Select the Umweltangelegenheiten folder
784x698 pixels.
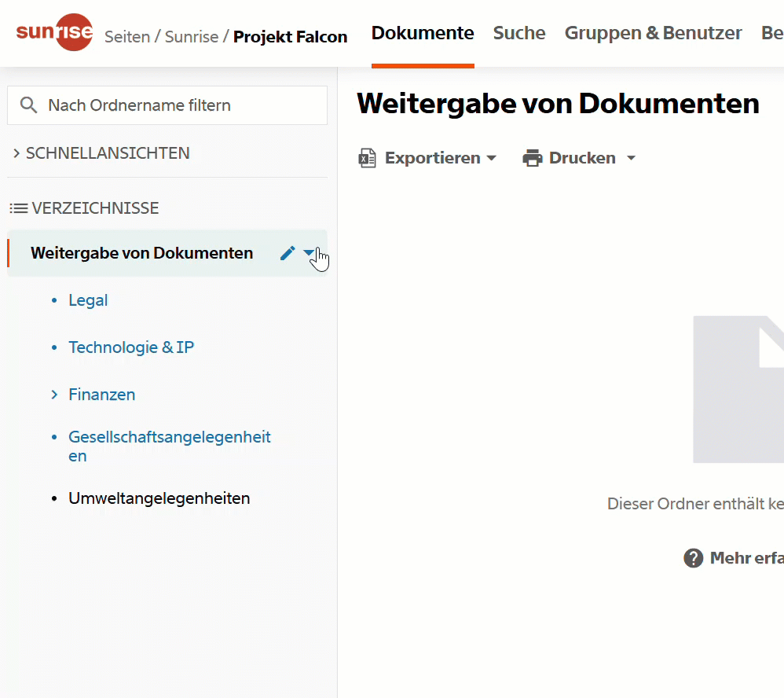(159, 498)
